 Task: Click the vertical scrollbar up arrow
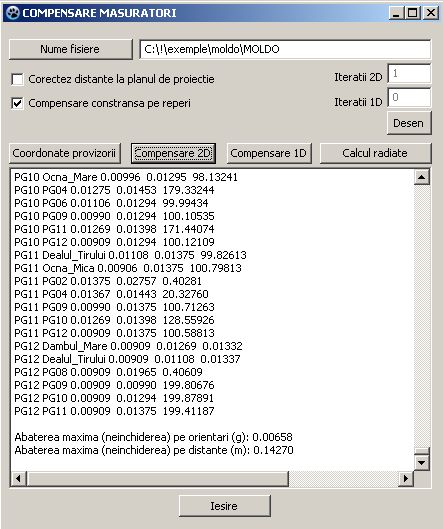pos(422,177)
